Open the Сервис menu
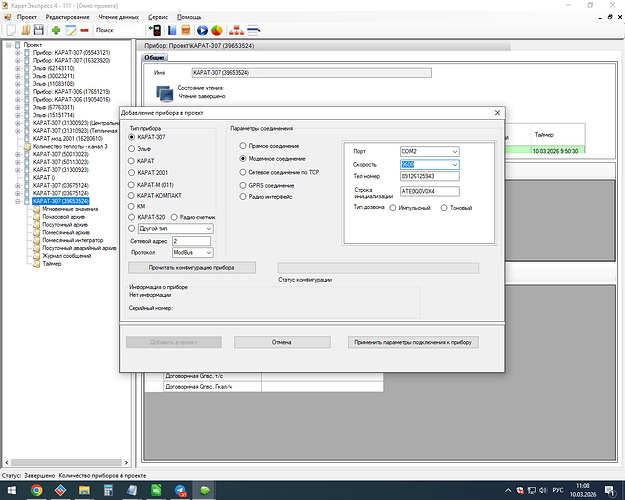The image size is (625, 500). [158, 18]
